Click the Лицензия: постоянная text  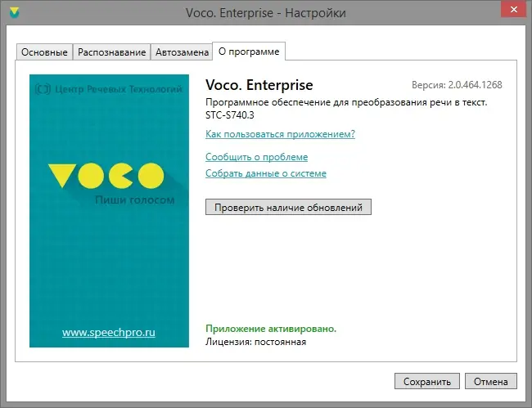pyautogui.click(x=256, y=342)
